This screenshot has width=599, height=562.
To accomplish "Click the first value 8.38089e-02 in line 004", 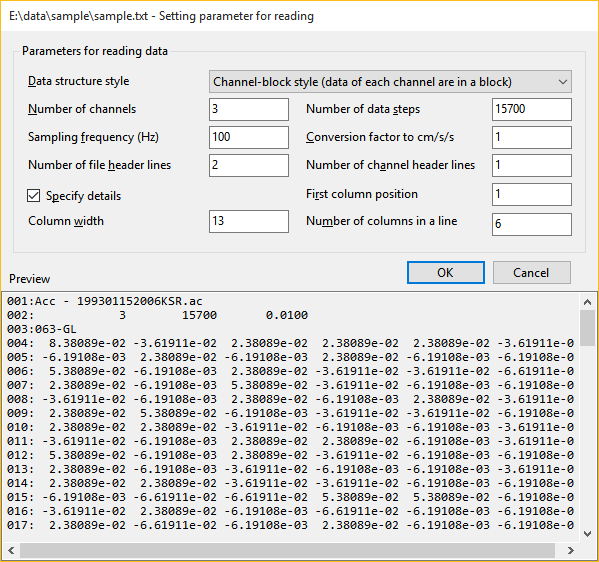I will 87,343.
